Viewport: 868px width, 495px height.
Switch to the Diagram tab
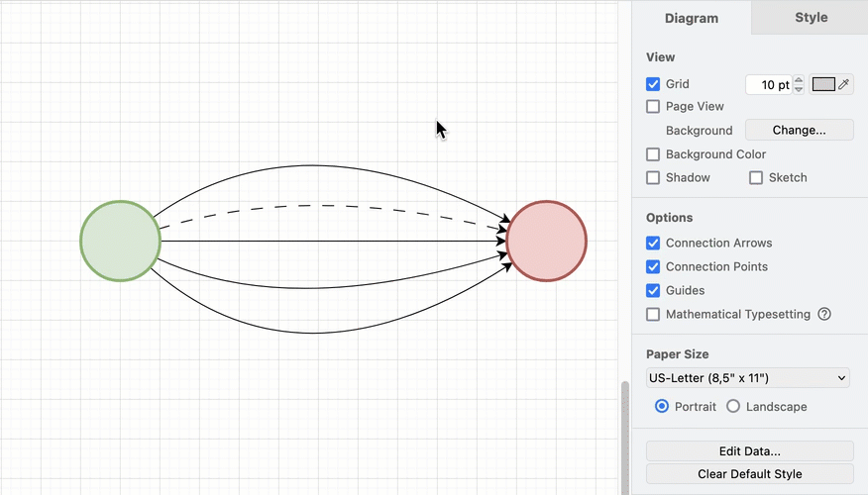pos(692,18)
